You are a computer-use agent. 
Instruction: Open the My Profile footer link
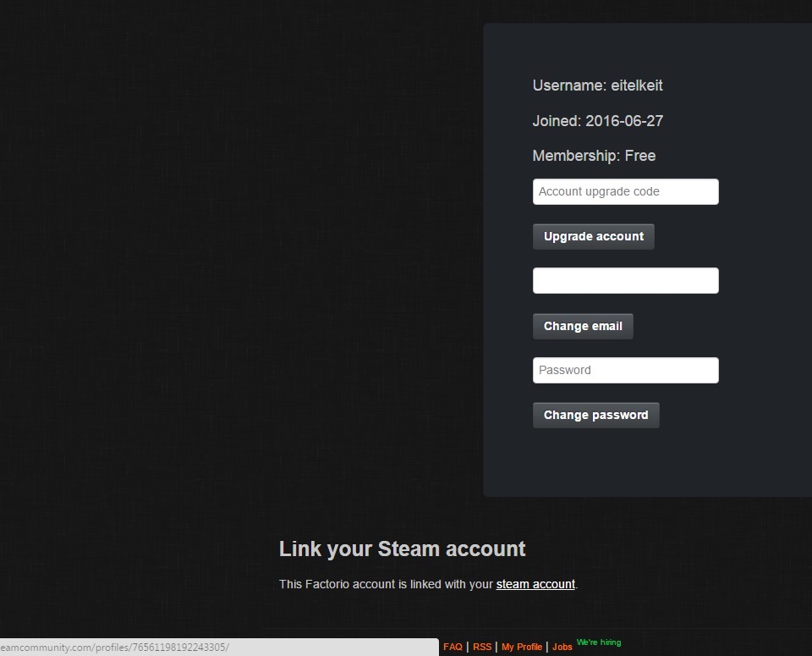click(x=522, y=647)
